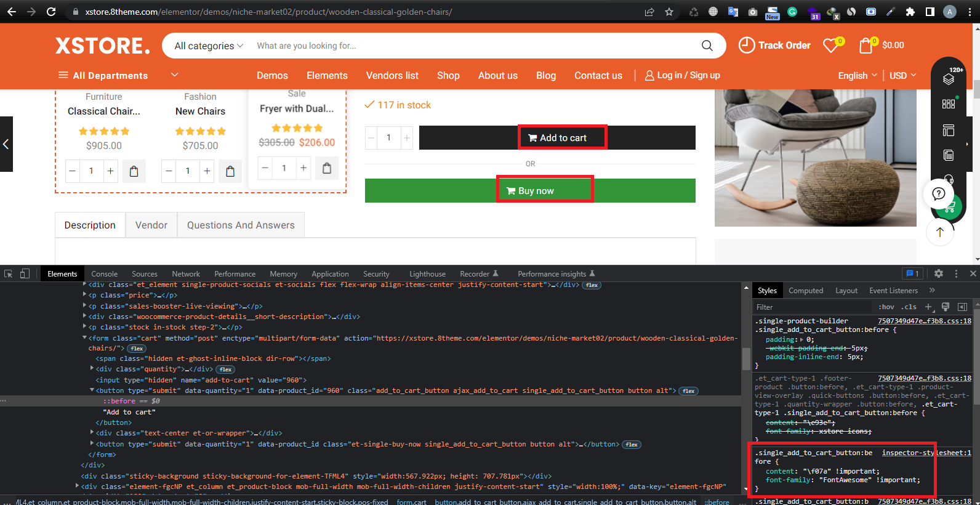Add Classical Chair to cart bag icon
980x505 pixels.
click(x=134, y=171)
